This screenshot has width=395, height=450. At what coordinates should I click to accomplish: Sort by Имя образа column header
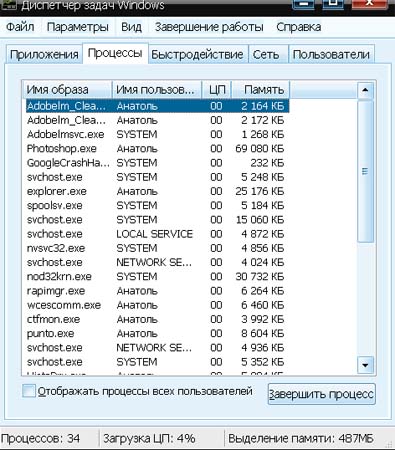point(67,89)
